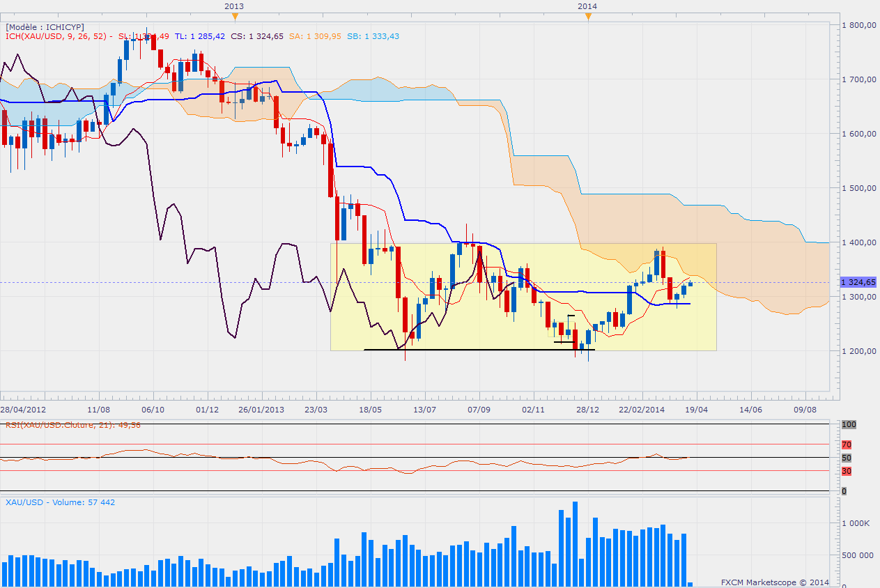
Task: Click the 02/11 date axis label
Action: pos(534,410)
